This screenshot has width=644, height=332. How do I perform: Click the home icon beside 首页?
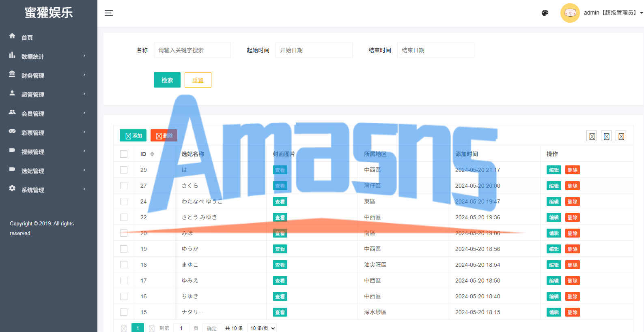tap(12, 36)
